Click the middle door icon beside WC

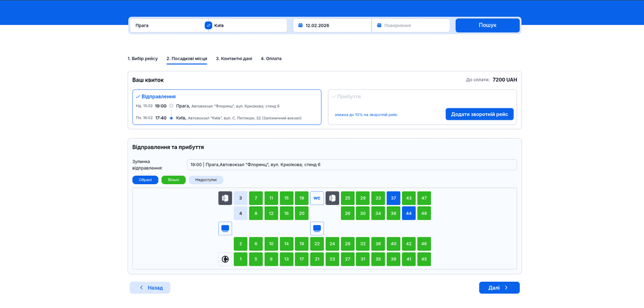[332, 198]
